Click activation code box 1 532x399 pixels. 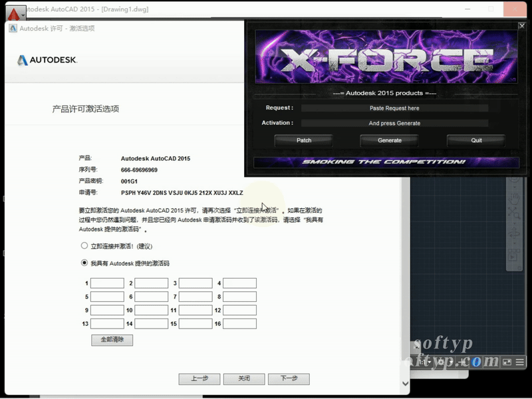[x=107, y=283]
